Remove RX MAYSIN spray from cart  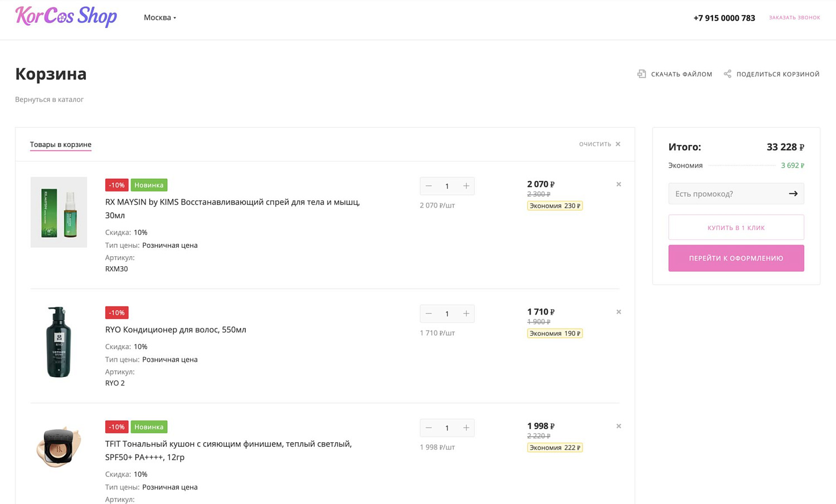(x=619, y=184)
